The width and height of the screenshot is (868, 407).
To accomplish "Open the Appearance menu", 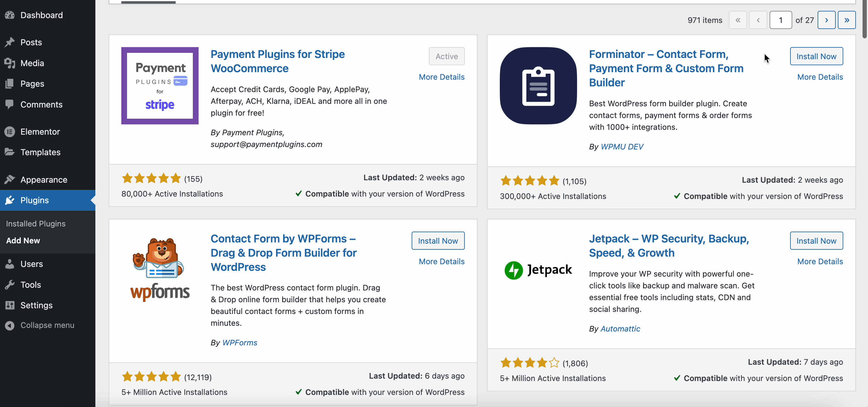I will click(x=43, y=179).
